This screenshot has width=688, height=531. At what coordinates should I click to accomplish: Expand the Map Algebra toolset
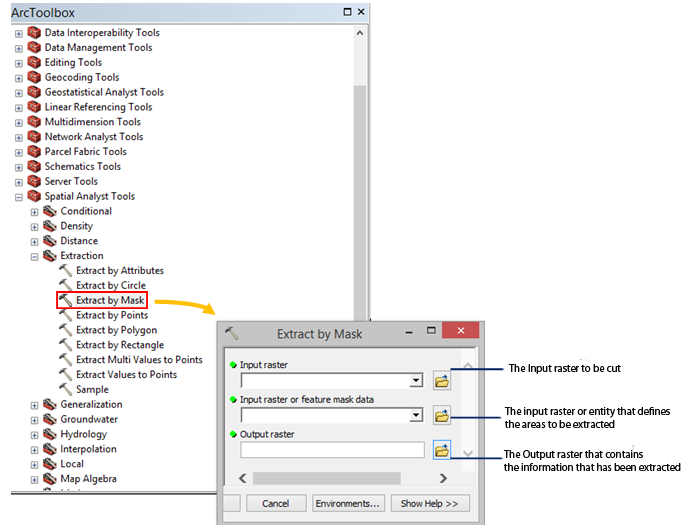[35, 480]
